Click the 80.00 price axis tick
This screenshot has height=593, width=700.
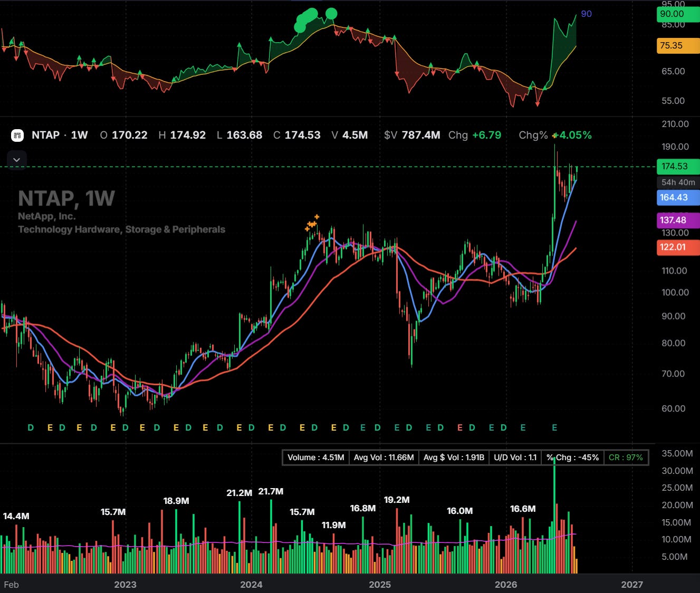click(x=674, y=343)
